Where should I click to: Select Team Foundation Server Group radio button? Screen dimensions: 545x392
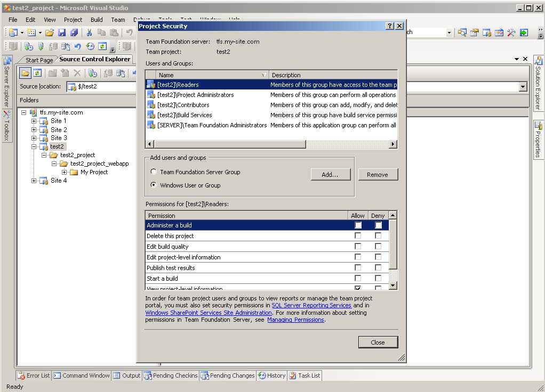point(153,171)
